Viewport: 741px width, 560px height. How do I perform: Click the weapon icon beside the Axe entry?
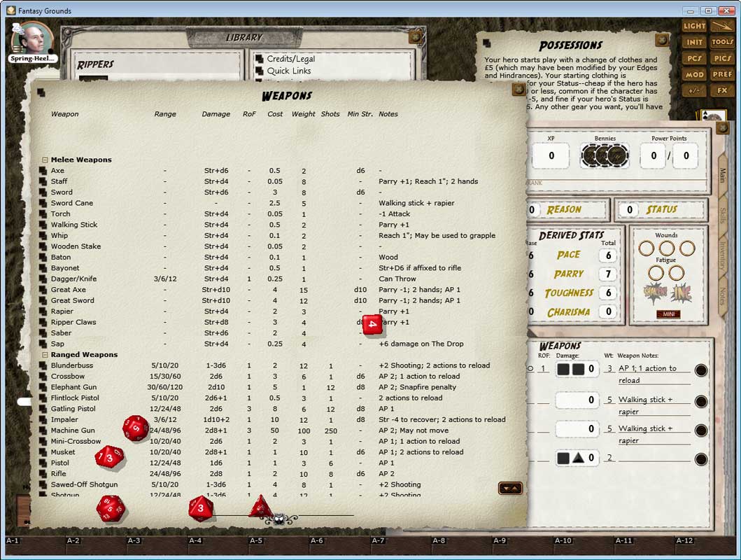(x=45, y=170)
